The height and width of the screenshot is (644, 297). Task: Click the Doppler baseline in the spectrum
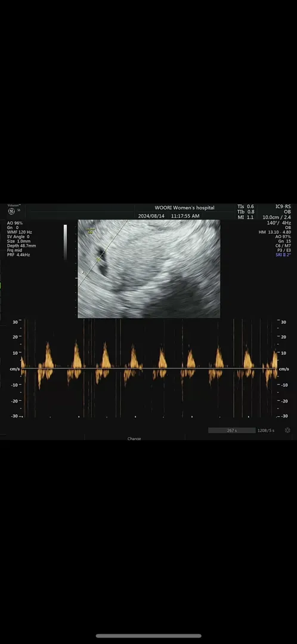(x=148, y=369)
